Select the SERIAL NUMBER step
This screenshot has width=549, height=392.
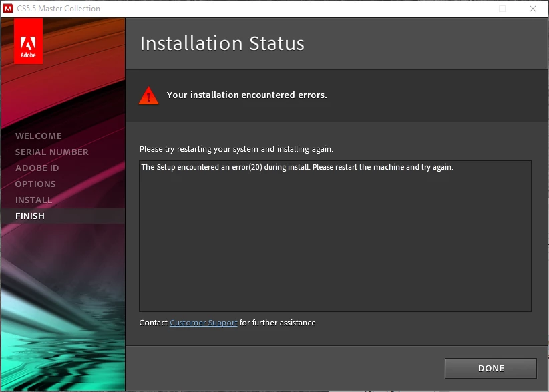click(52, 152)
